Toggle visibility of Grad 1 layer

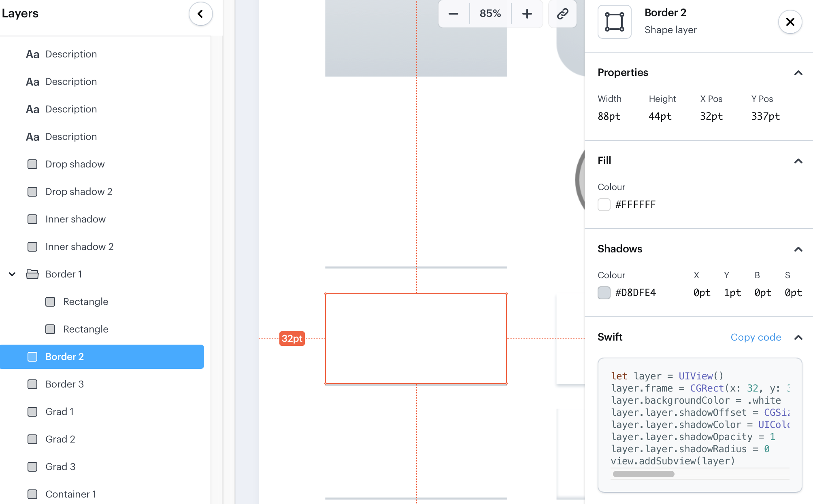coord(33,412)
